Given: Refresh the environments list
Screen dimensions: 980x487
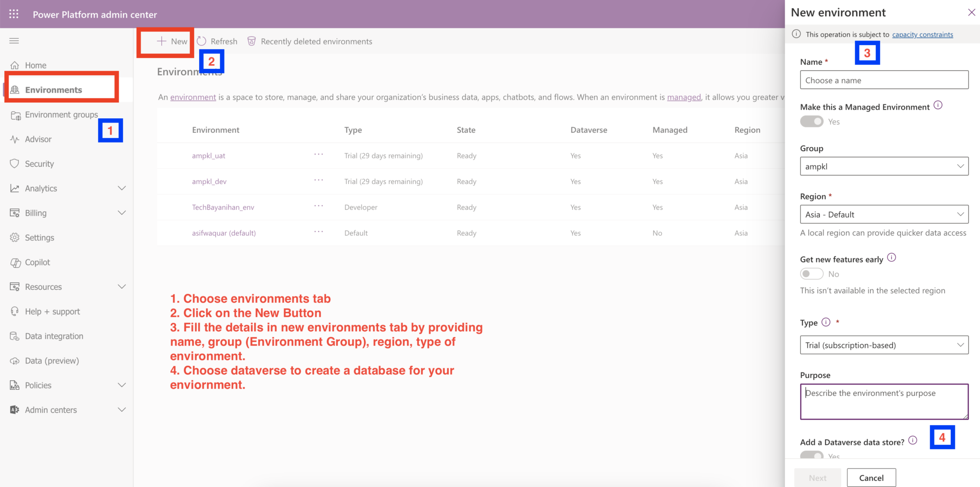Looking at the screenshot, I should click(x=217, y=41).
